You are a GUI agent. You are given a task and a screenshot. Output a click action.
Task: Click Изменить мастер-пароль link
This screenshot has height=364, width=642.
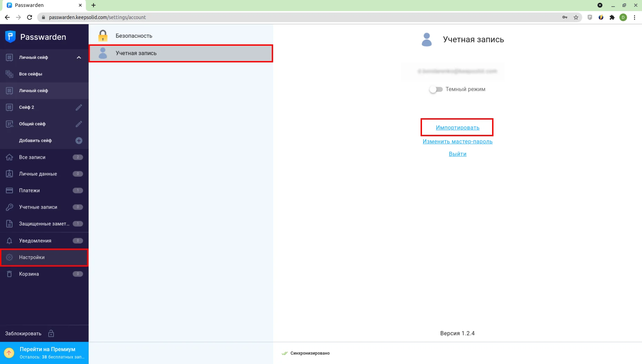pyautogui.click(x=457, y=141)
